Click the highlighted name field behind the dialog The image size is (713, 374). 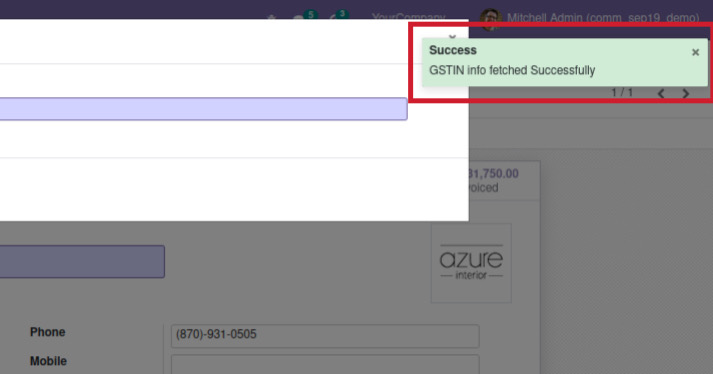[x=82, y=262]
